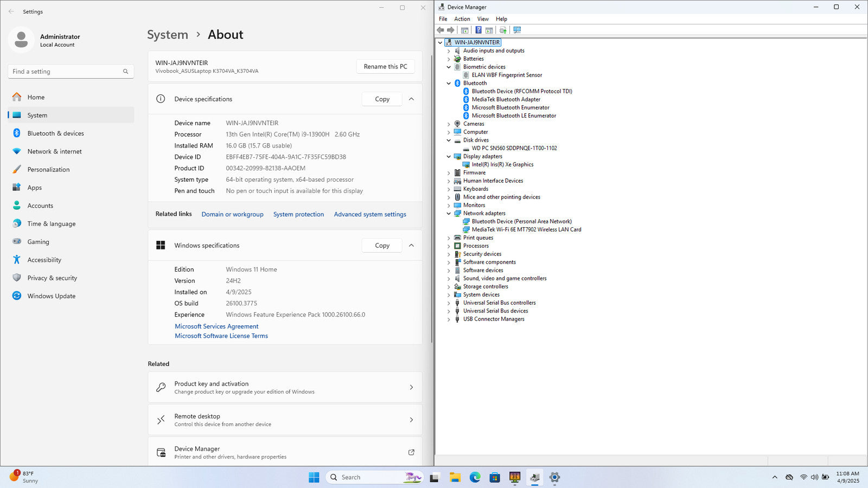The height and width of the screenshot is (488, 868).
Task: Click the Find a setting search box
Action: (x=71, y=72)
